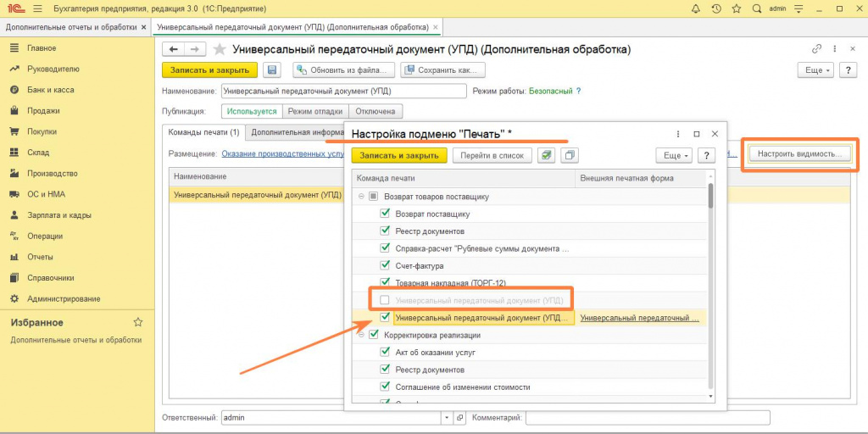Open favorites star icon in title bar

(x=737, y=8)
